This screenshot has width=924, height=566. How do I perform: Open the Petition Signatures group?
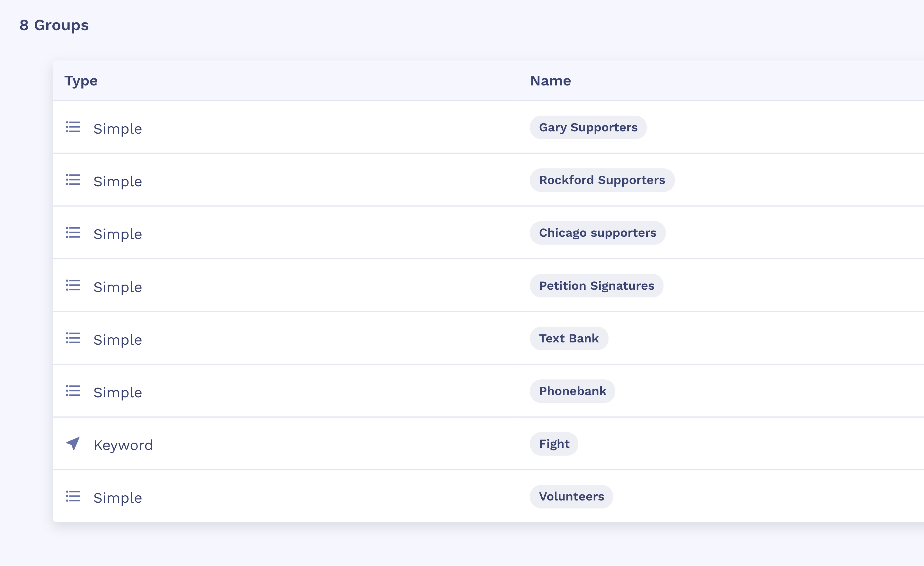(596, 286)
